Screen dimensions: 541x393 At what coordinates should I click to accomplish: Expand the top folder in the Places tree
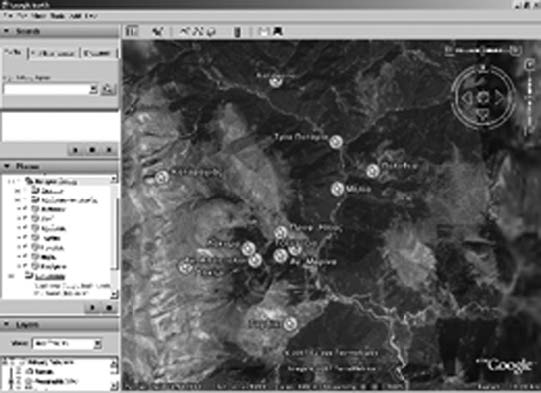[x=11, y=181]
